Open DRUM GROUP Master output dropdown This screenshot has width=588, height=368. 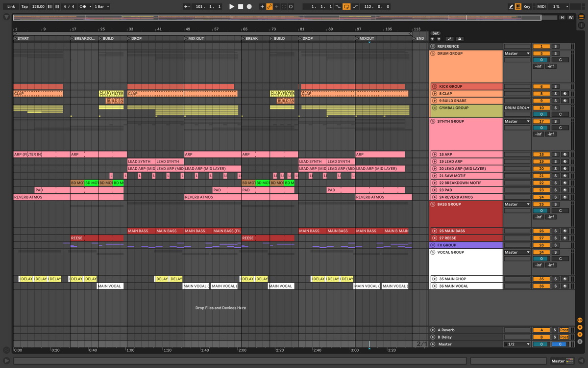(x=517, y=53)
